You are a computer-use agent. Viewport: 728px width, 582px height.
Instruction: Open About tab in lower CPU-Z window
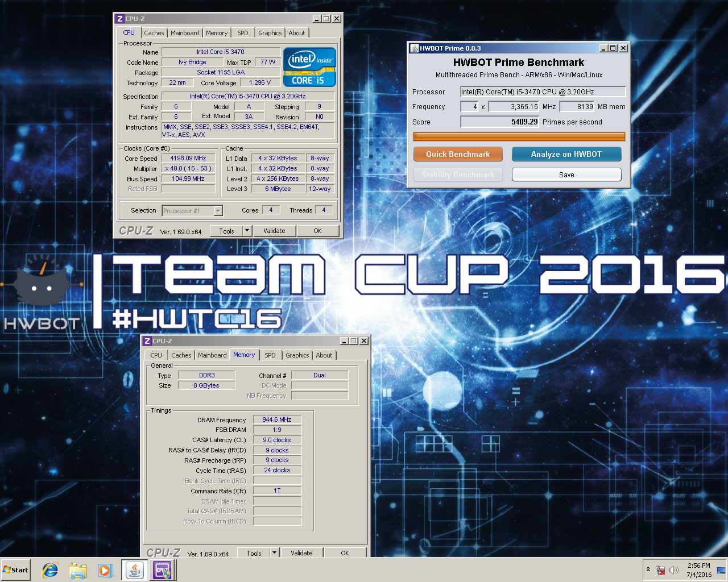324,355
